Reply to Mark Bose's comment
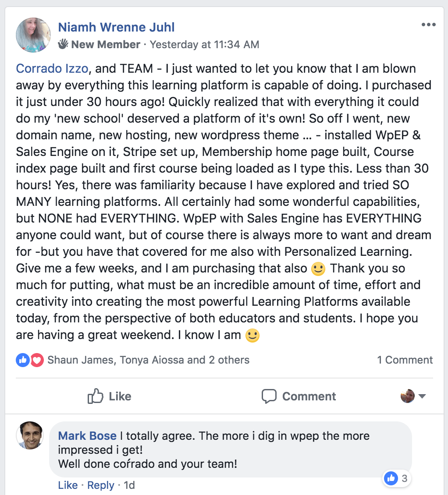This screenshot has width=448, height=495. pos(101,485)
